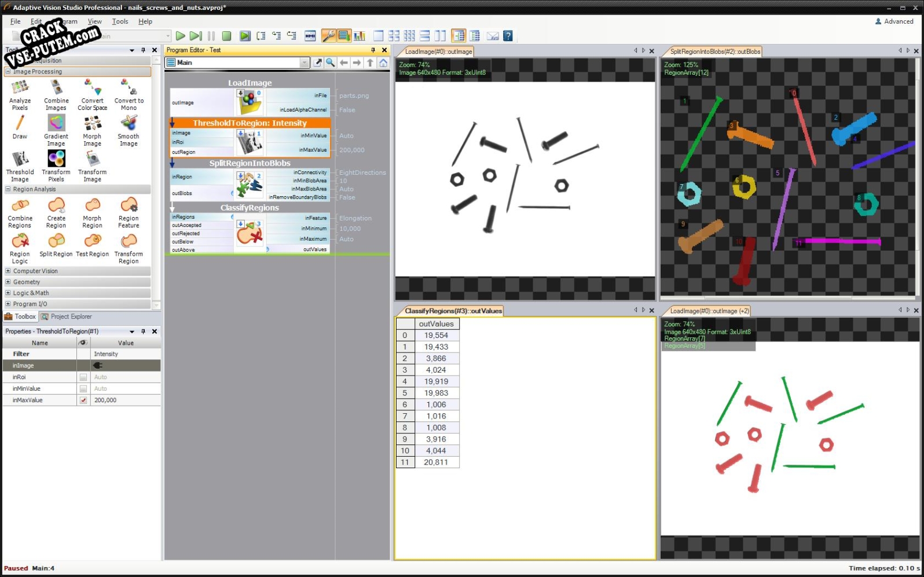Switch to the Toolbox tab
Image resolution: width=924 pixels, height=577 pixels.
(x=20, y=317)
